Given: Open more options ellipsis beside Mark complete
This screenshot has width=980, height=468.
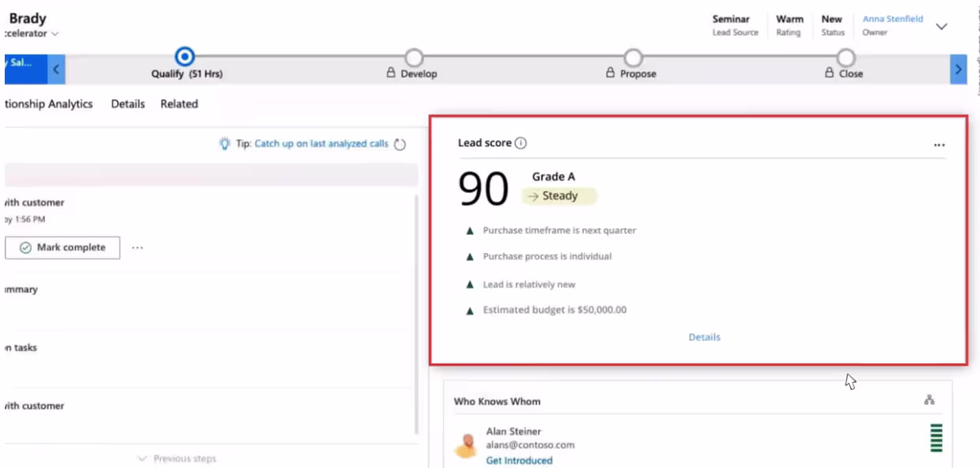Looking at the screenshot, I should tap(138, 247).
